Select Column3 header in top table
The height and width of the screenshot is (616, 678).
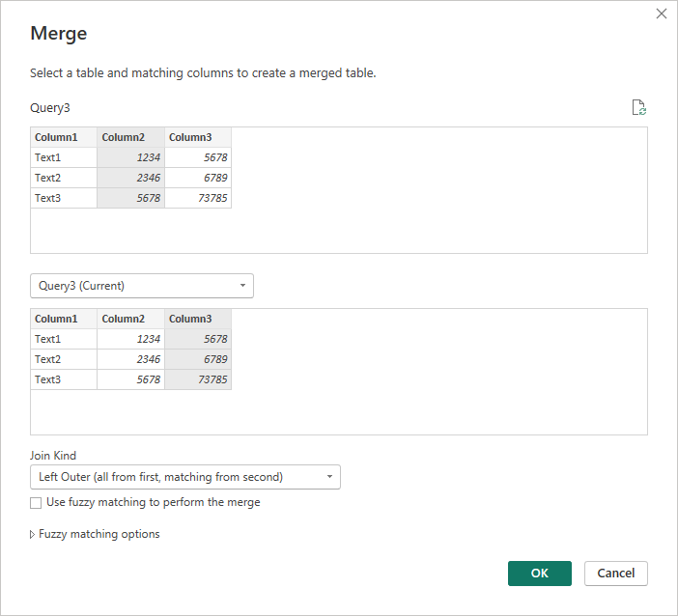click(198, 137)
